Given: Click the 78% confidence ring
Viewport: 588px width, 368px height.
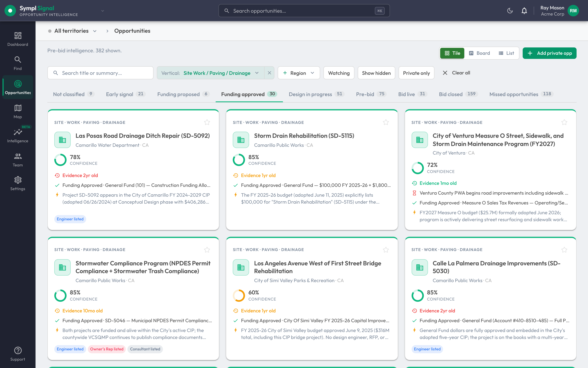Looking at the screenshot, I should coord(60,160).
